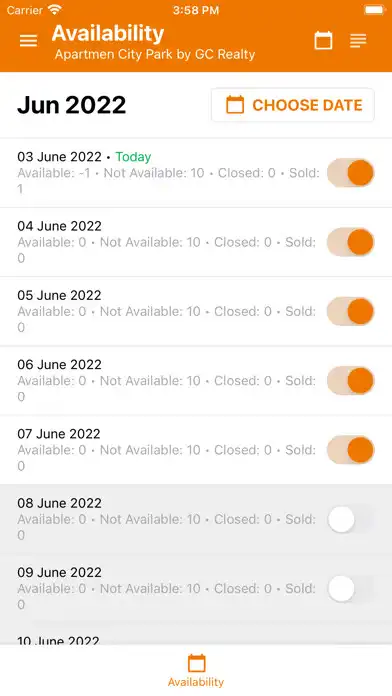The width and height of the screenshot is (392, 696).
Task: Disable availability for 03 June 2022
Action: point(351,173)
